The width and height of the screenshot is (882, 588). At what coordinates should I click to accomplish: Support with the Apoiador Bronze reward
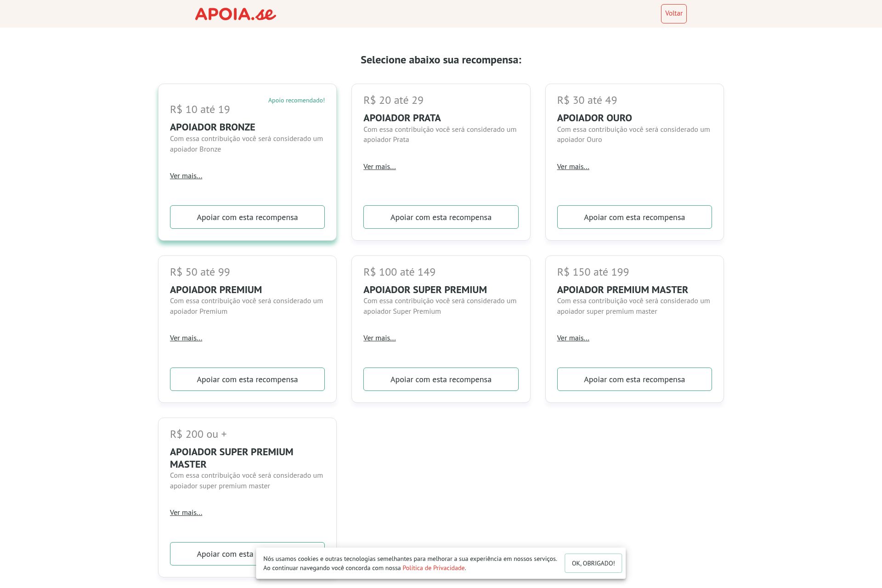[247, 217]
